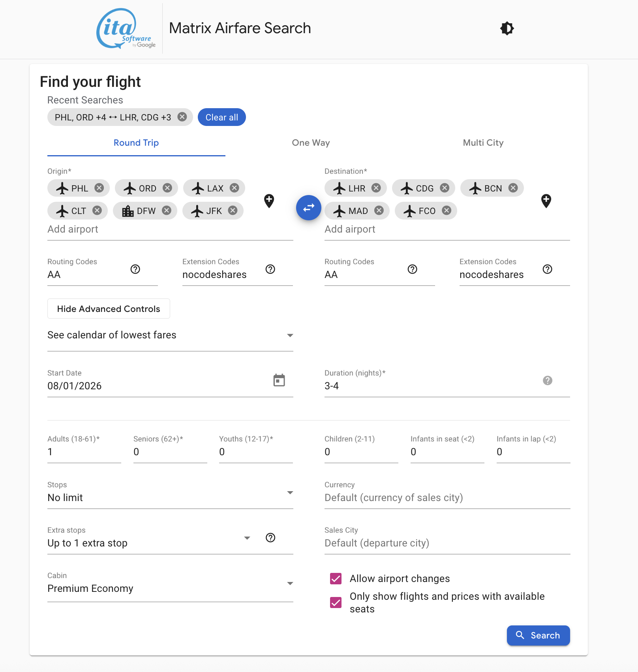The image size is (638, 672).
Task: Click Hide Advanced Controls button
Action: pyautogui.click(x=109, y=309)
